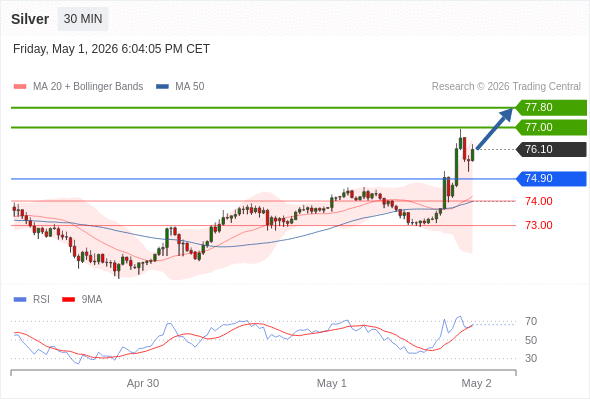Click the RSI axis value 50
The height and width of the screenshot is (400, 590).
point(531,340)
